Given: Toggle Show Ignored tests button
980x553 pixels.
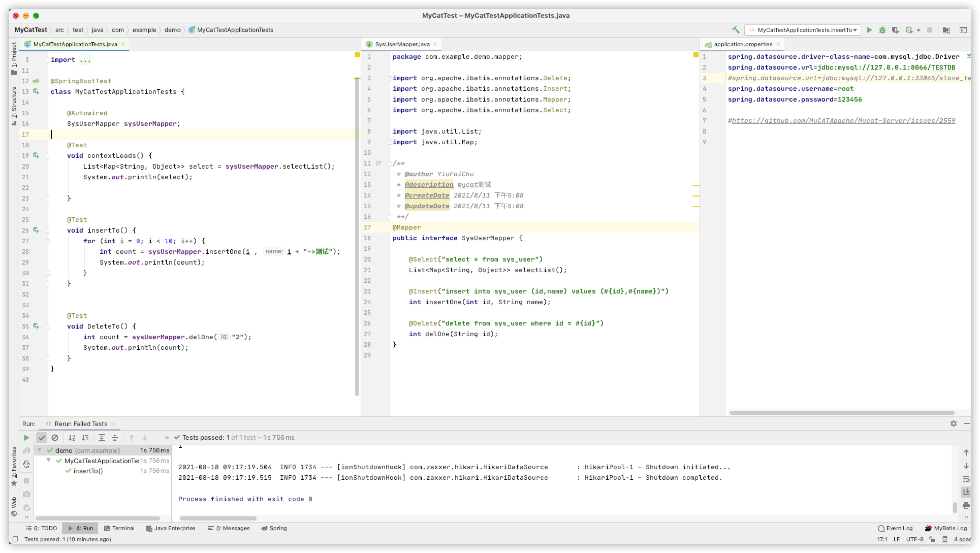Looking at the screenshot, I should [55, 437].
